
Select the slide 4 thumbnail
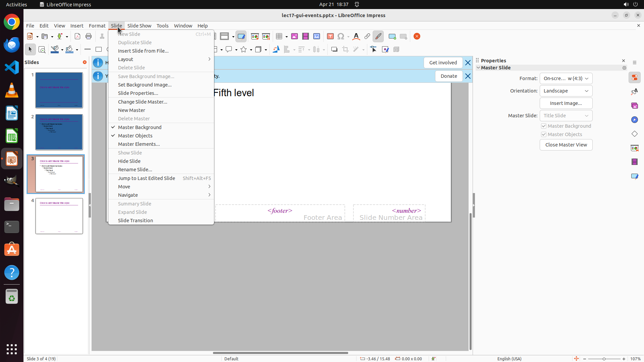(x=59, y=216)
